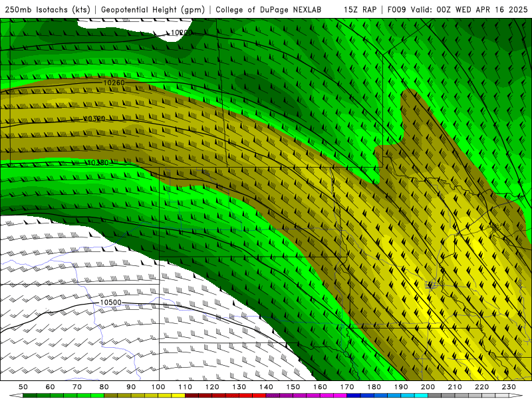This screenshot has width=532, height=399.
Task: Click the 10200 height contour label
Action: coord(181,33)
